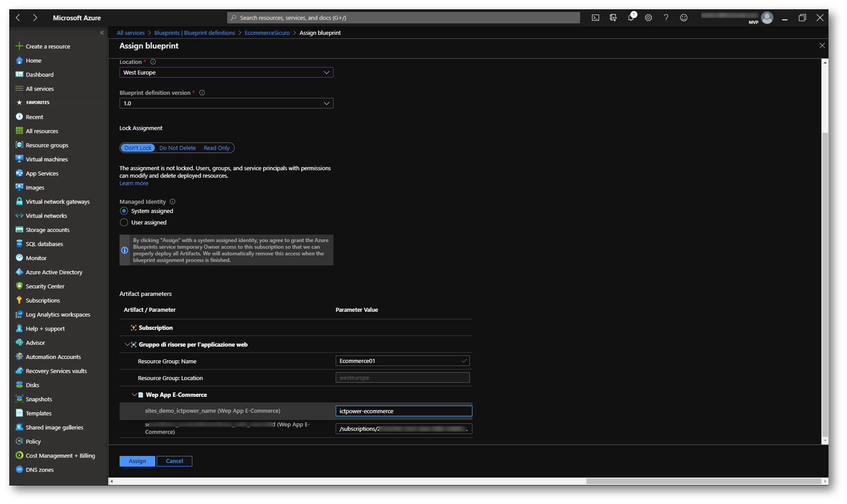This screenshot has height=504, width=847.
Task: Click the SQL databases sidebar icon
Action: click(19, 244)
